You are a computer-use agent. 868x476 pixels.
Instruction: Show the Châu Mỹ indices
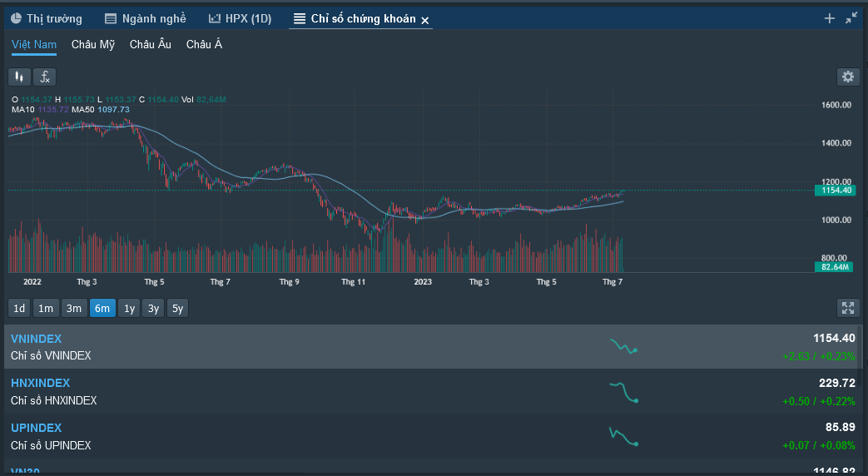[93, 44]
